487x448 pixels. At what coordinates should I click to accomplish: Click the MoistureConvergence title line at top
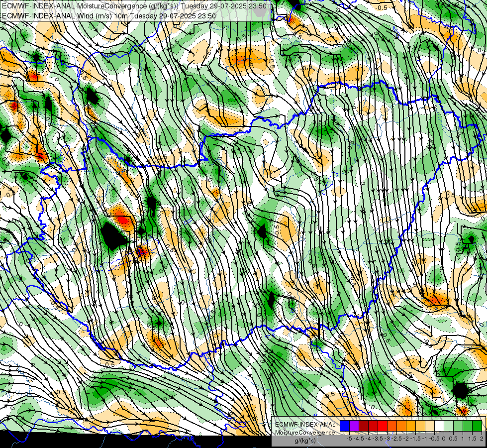[134, 6]
